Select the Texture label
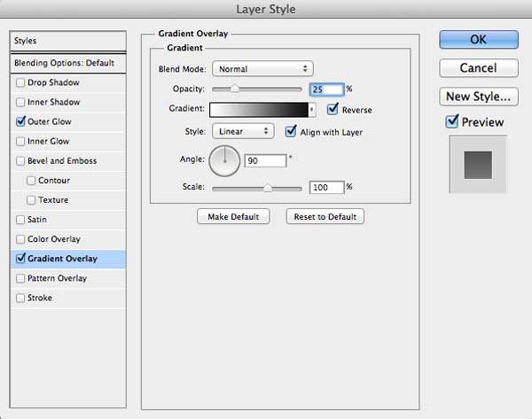 click(x=53, y=200)
